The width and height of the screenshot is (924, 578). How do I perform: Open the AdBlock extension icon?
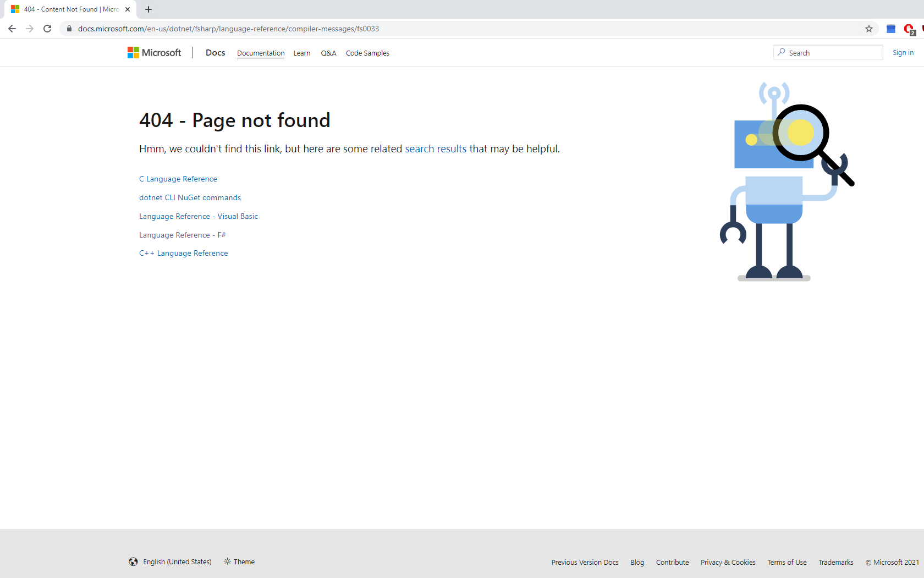pyautogui.click(x=909, y=29)
